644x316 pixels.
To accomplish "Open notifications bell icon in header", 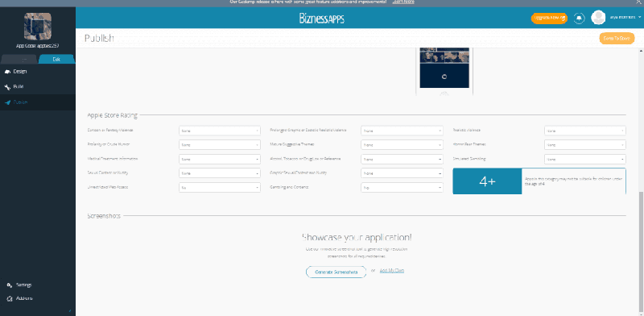I will tap(579, 18).
